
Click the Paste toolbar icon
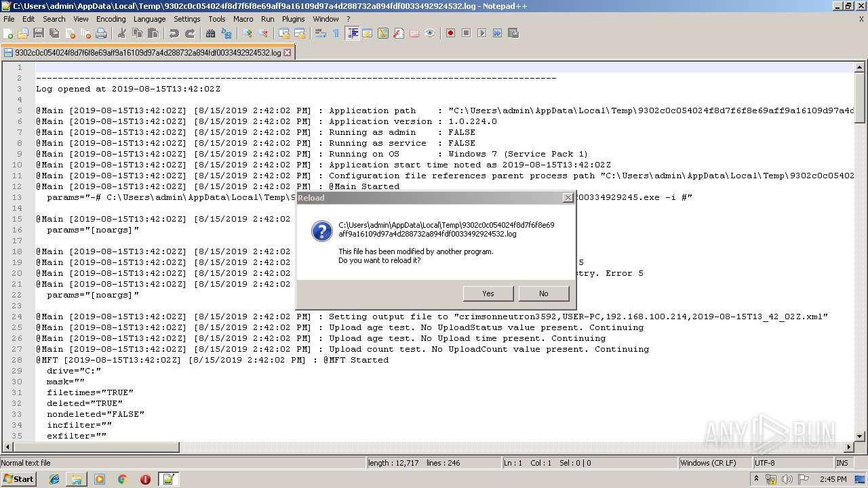coord(153,33)
